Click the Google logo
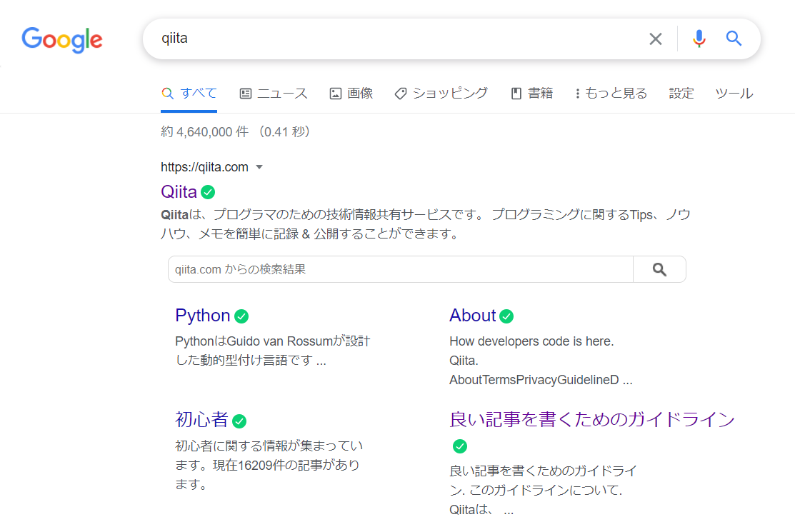The width and height of the screenshot is (795, 532). [62, 39]
